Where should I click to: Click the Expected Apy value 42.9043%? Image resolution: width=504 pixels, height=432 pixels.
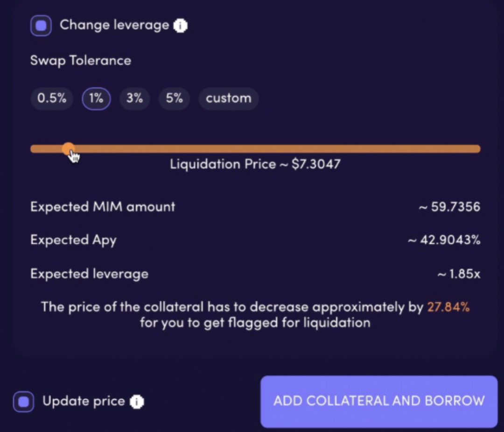[444, 241]
